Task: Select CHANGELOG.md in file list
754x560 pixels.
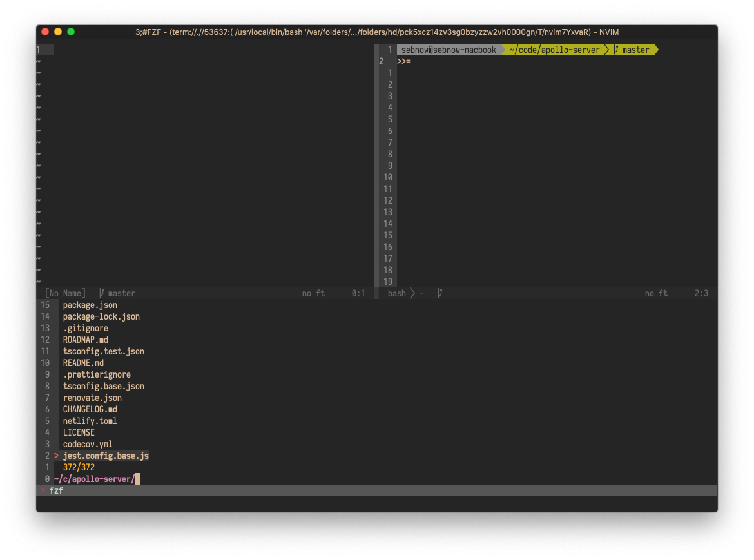Action: (x=90, y=410)
